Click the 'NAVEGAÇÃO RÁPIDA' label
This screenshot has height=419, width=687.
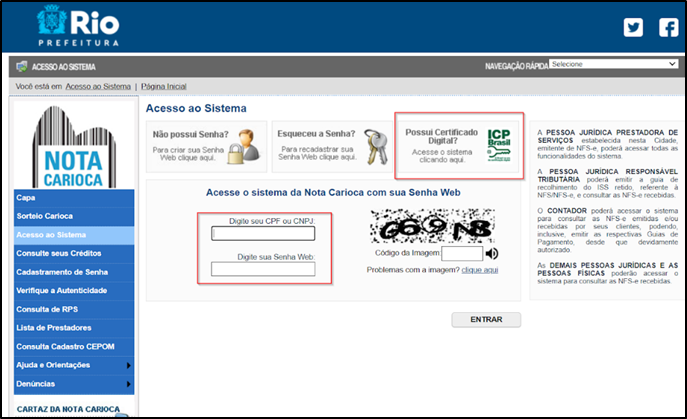coord(517,66)
